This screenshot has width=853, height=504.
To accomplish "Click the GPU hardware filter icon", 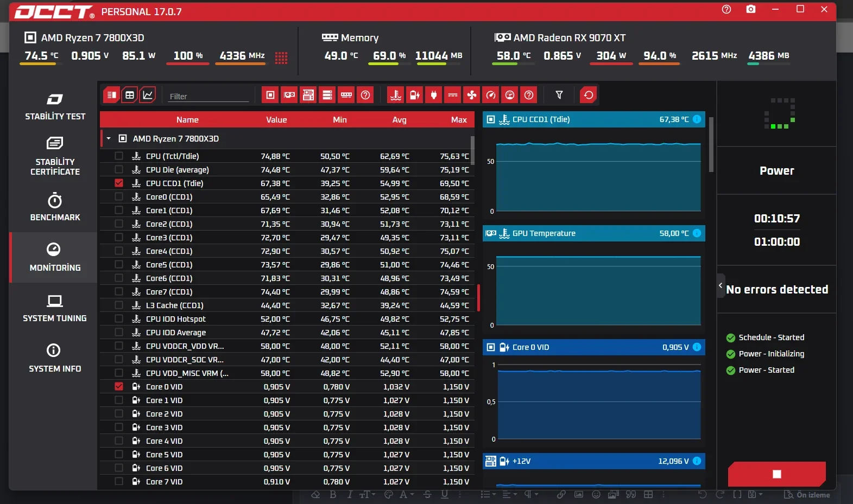I will pos(289,95).
